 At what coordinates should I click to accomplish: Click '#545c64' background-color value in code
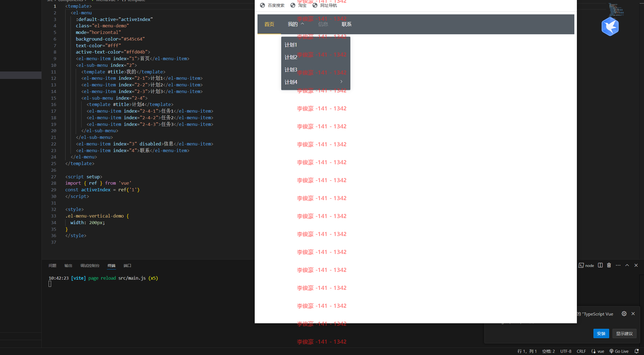133,39
